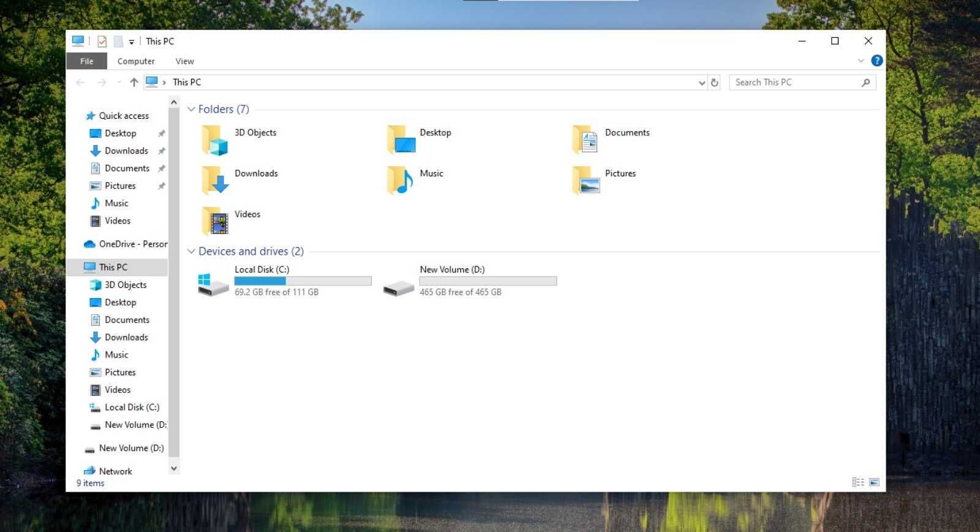The height and width of the screenshot is (532, 980).
Task: Unpin Desktop via its pin icon in Quick access
Action: tap(162, 133)
